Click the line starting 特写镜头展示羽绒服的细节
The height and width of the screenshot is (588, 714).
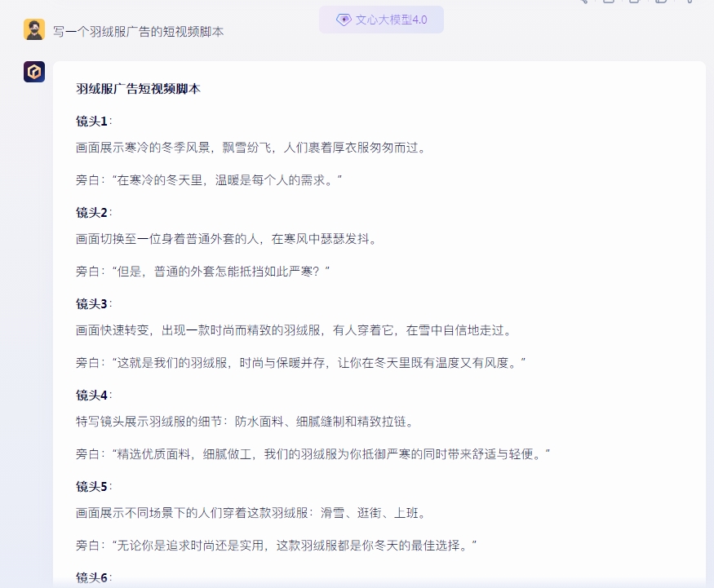point(245,422)
